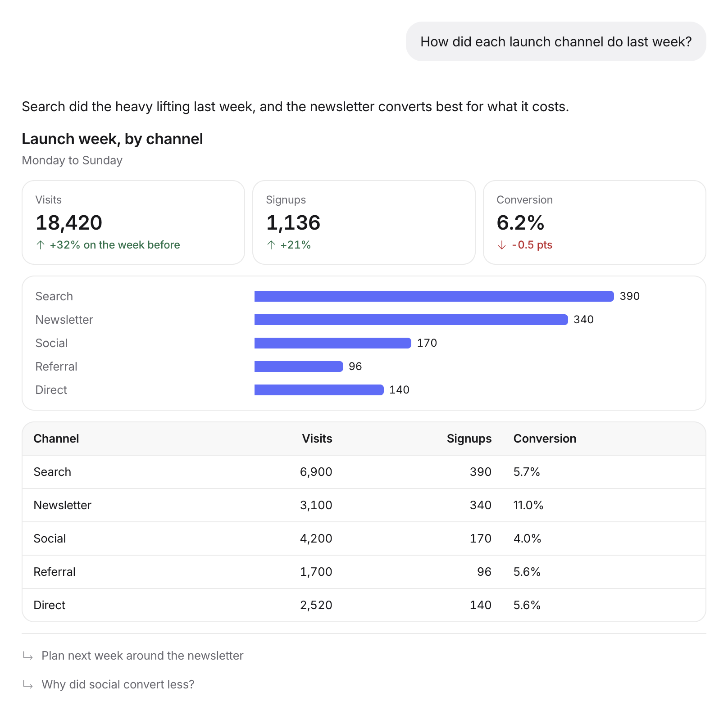
Task: Click the '-0.5 pts' change text
Action: (x=532, y=245)
